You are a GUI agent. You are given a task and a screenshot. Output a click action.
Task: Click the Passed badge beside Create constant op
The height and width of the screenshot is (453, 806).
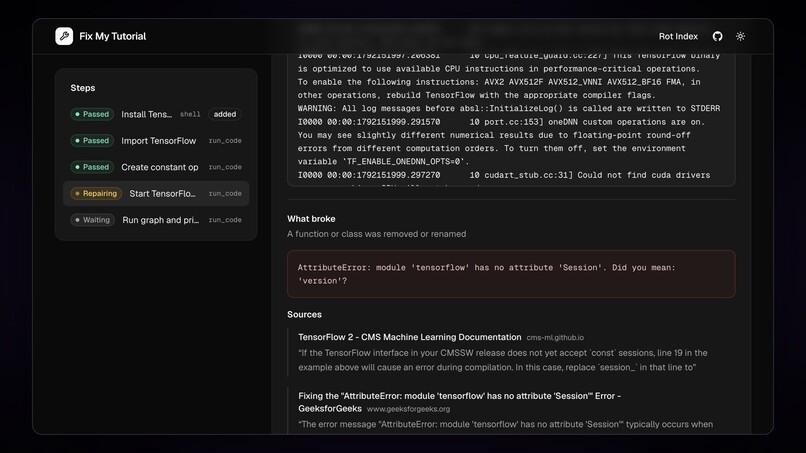pos(92,167)
